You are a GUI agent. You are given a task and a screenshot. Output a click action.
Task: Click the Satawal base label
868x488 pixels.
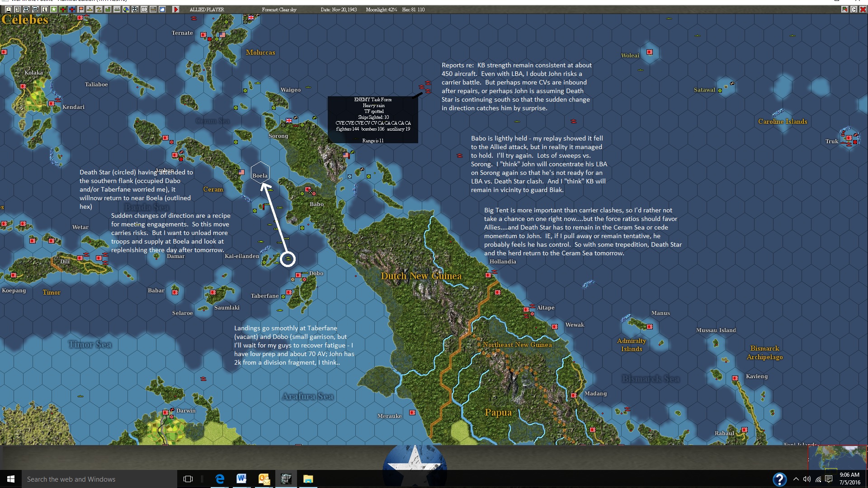pyautogui.click(x=704, y=90)
